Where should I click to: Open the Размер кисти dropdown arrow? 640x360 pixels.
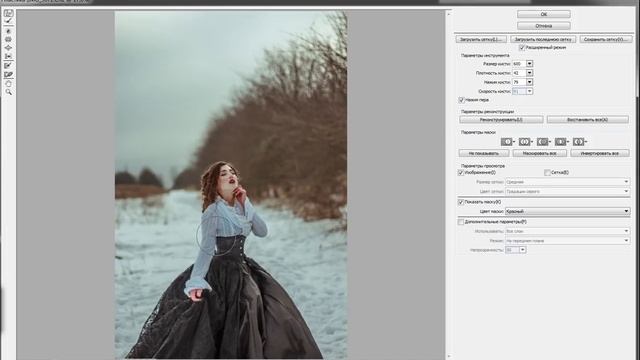point(529,64)
